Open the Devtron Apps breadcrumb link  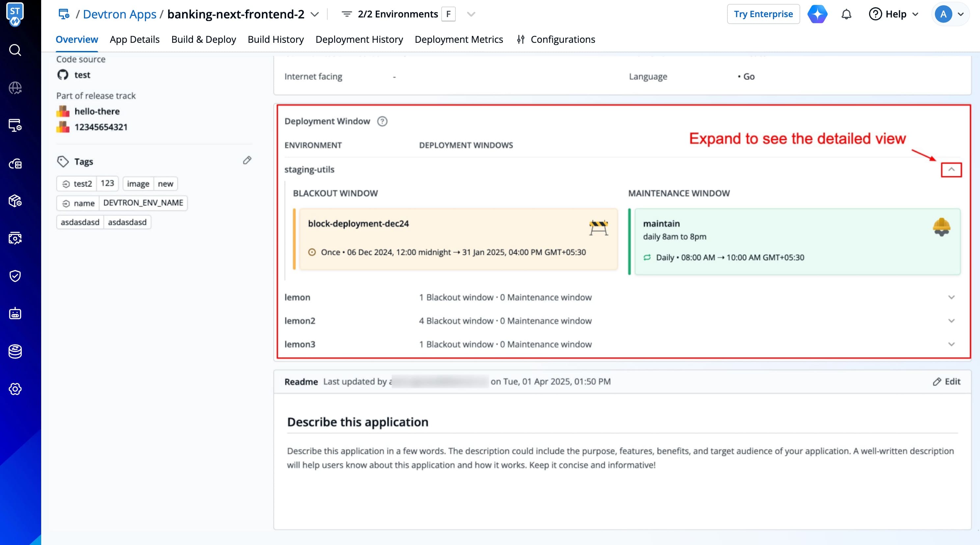[120, 14]
